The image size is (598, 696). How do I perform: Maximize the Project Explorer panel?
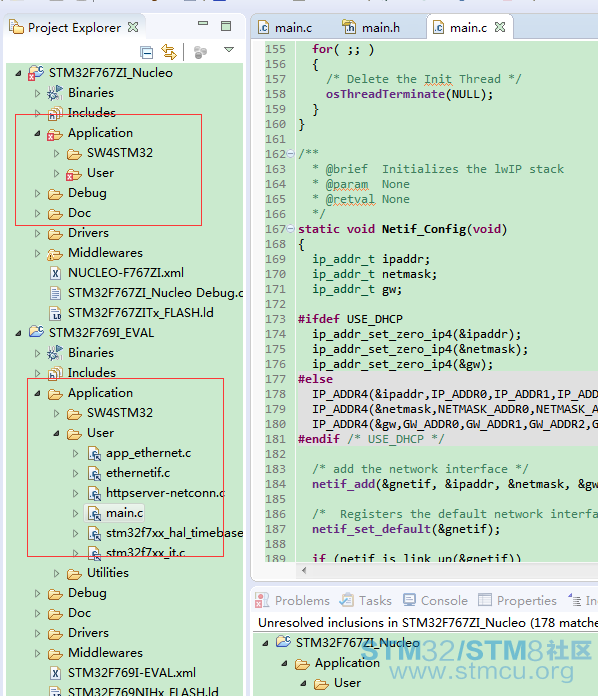click(x=226, y=26)
